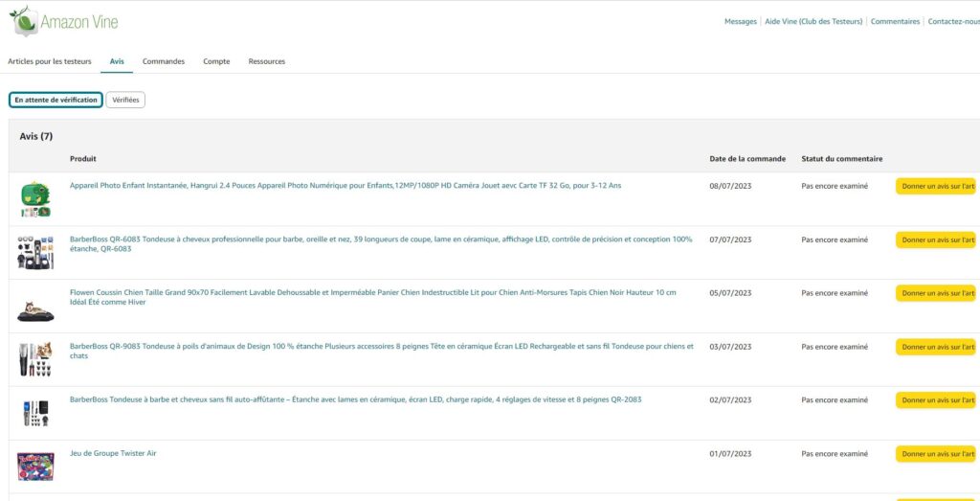Open Appareil Photo Enfant Instantanée product link

[x=345, y=186]
